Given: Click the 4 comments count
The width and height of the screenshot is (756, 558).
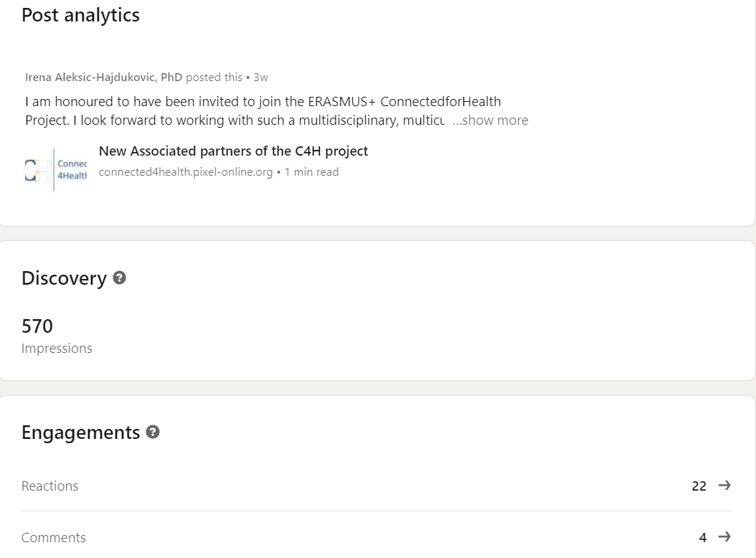Looking at the screenshot, I should point(703,538).
